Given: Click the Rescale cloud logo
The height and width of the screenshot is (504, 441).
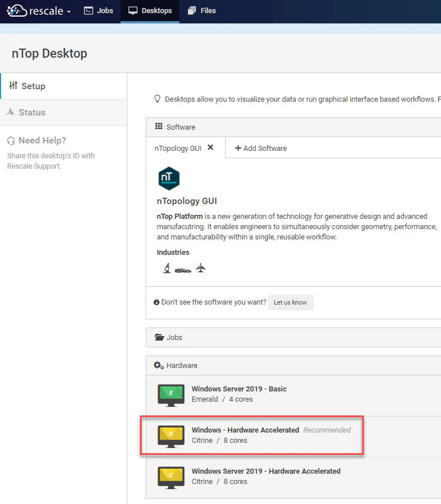Looking at the screenshot, I should click(x=17, y=11).
